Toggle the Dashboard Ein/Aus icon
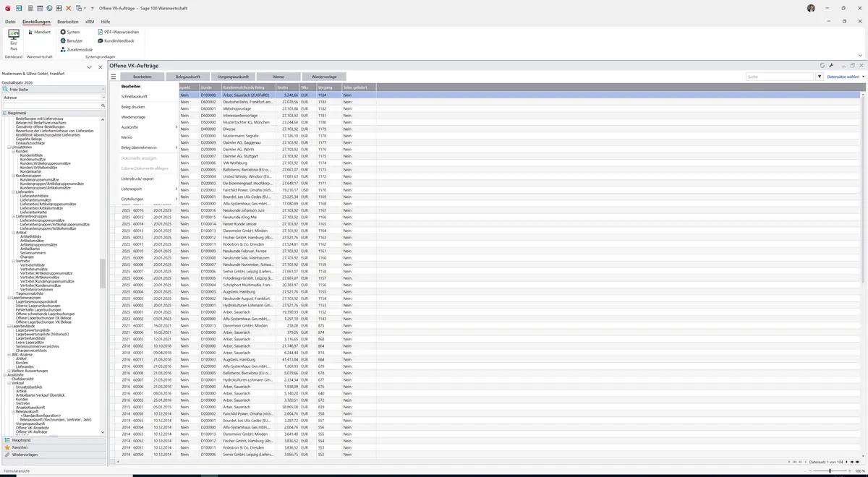 tap(13, 38)
